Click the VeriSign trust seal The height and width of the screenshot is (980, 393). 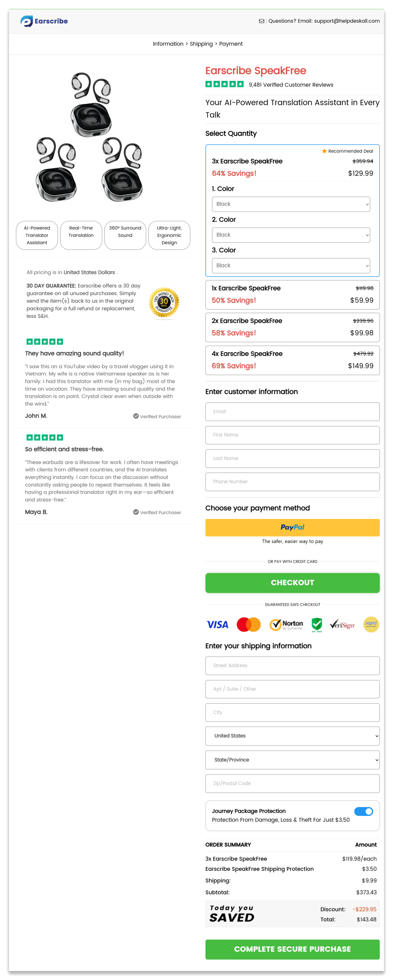pyautogui.click(x=342, y=624)
